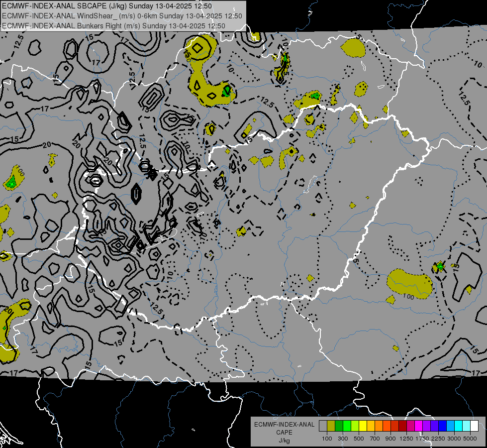Click the SBCAPE title line
The image size is (487, 448).
click(x=107, y=6)
